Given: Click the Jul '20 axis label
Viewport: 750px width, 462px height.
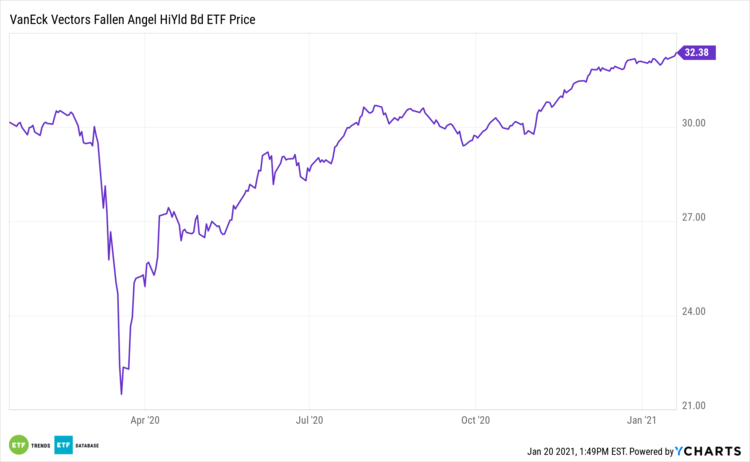Looking at the screenshot, I should (310, 420).
